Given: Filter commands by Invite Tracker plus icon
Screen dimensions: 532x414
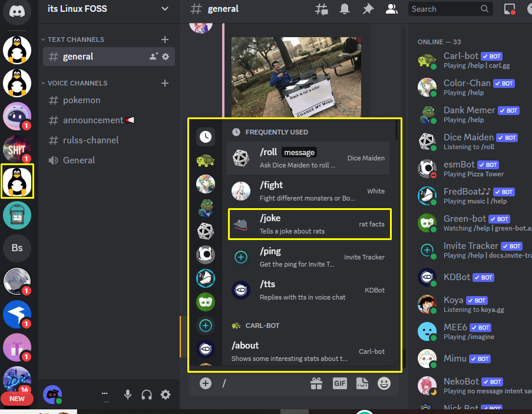Looking at the screenshot, I should pyautogui.click(x=206, y=326).
